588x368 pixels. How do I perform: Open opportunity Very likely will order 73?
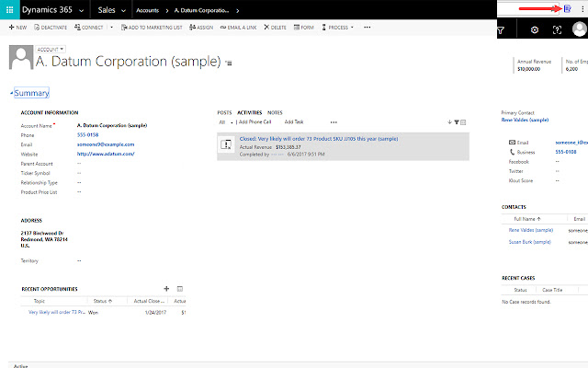click(57, 312)
